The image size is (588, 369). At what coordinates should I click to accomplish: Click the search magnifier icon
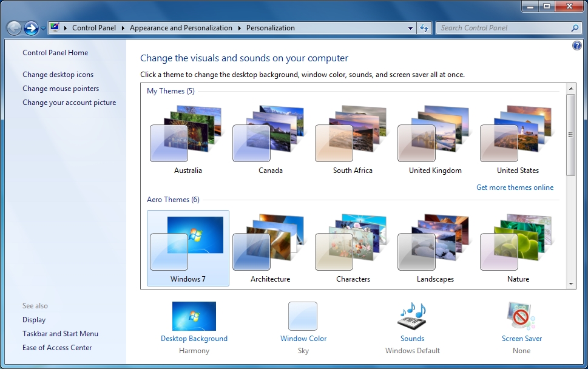(x=574, y=28)
